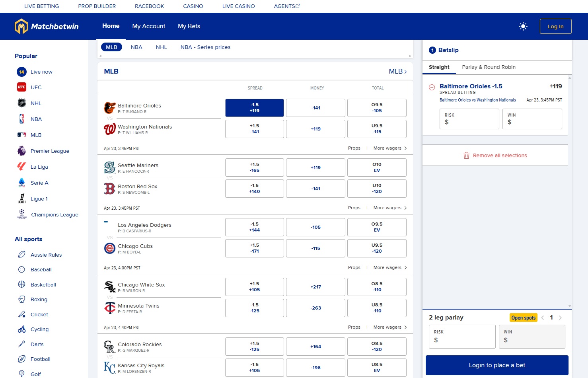Open the MLB logo icon in sidebar
Viewport: 588px width, 378px height.
pyautogui.click(x=21, y=135)
